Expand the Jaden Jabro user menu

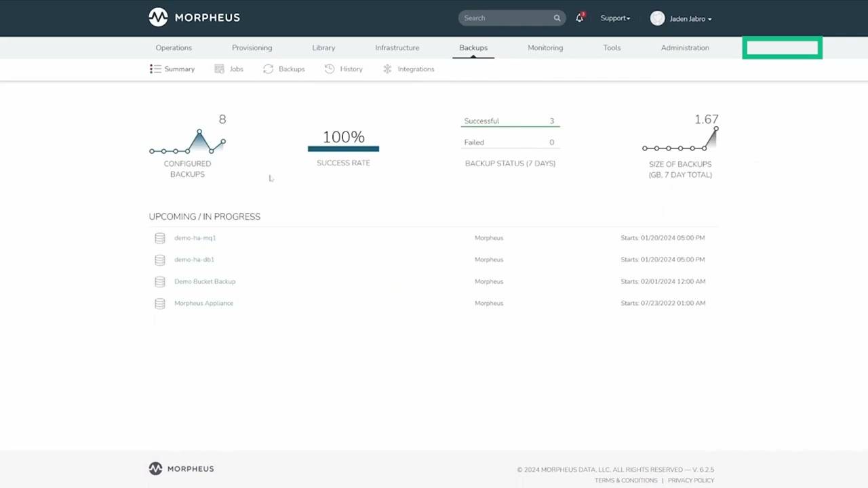pyautogui.click(x=690, y=19)
